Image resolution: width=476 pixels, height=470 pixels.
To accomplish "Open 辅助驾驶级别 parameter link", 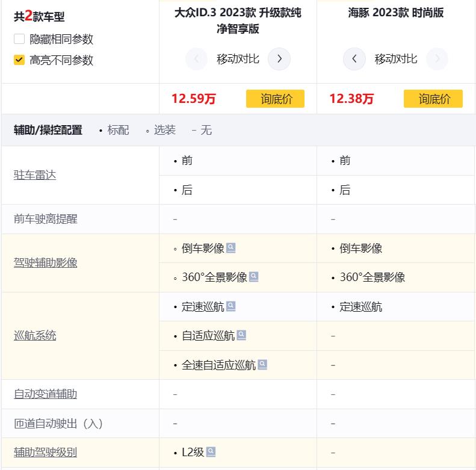I will 46,453.
